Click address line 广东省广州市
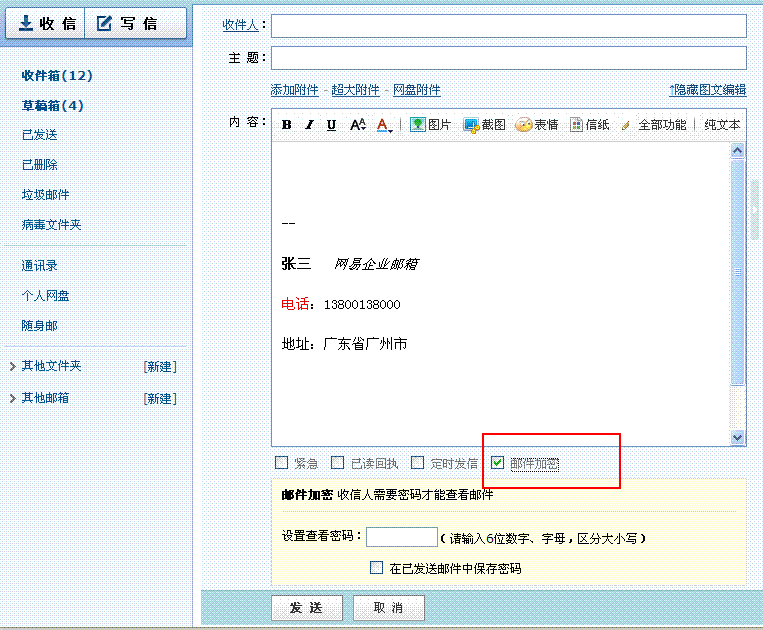 365,344
